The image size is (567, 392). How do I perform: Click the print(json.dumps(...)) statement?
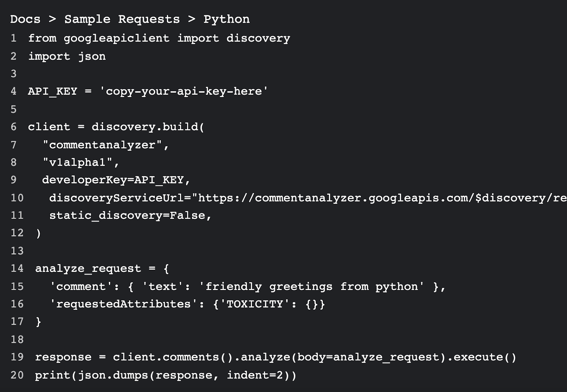click(x=165, y=375)
